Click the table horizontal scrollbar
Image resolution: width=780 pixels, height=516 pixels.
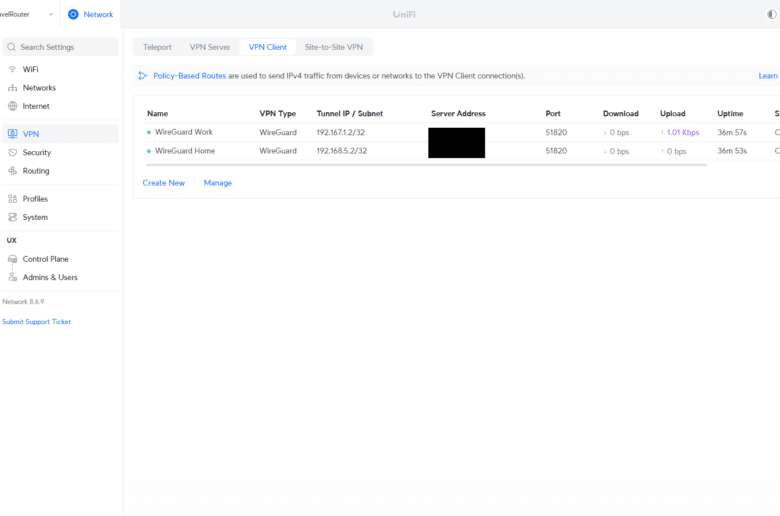click(x=425, y=164)
